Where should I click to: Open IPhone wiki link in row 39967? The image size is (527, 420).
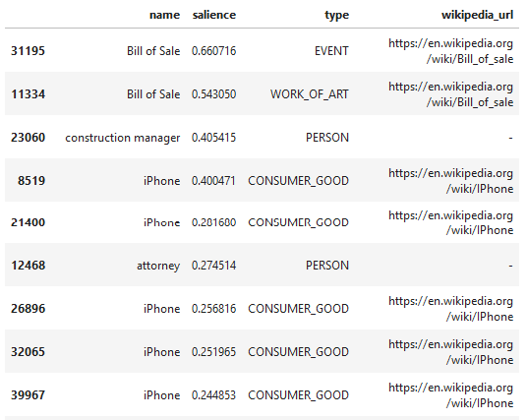451,395
